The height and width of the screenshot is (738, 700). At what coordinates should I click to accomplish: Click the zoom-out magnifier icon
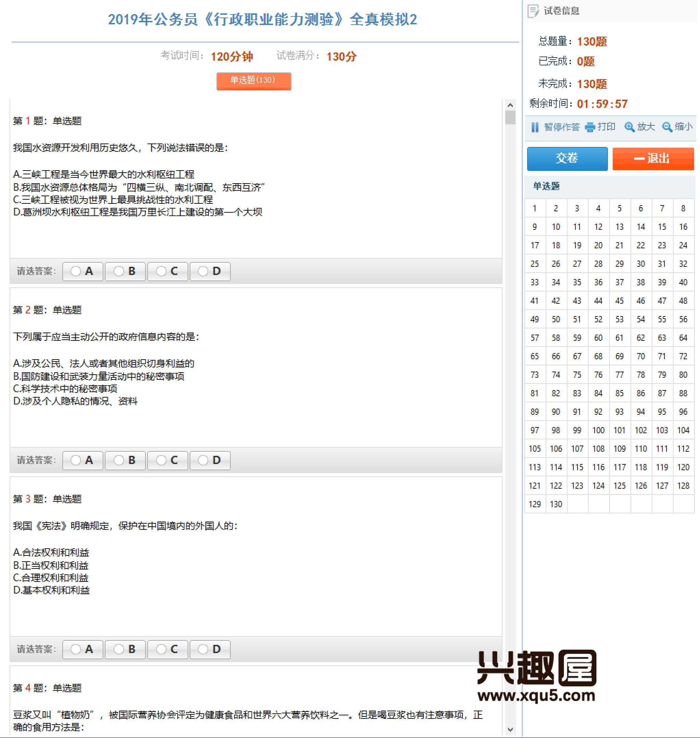667,127
